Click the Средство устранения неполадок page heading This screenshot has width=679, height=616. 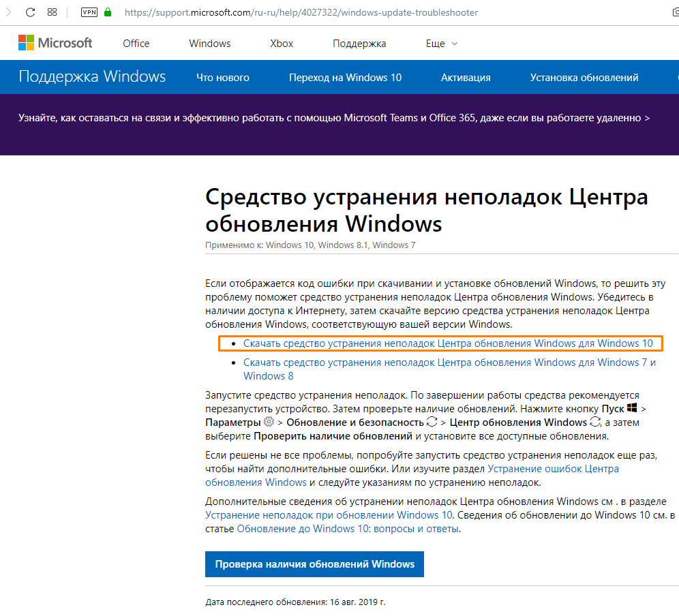pos(427,210)
